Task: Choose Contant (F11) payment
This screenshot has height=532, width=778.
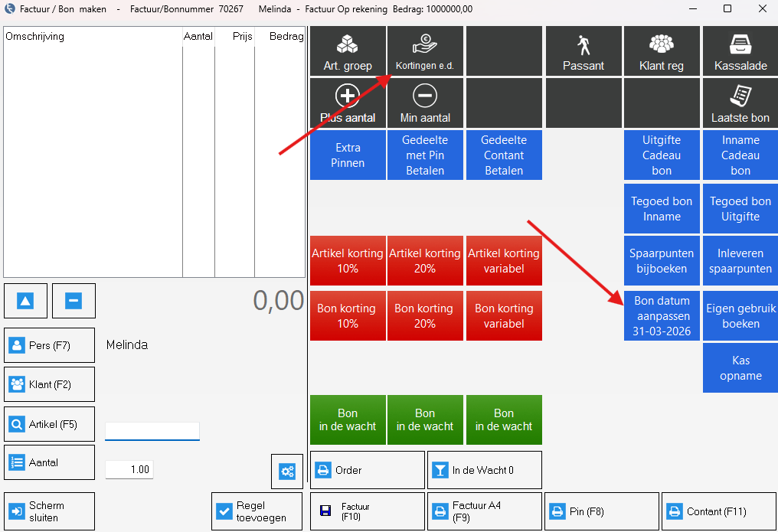Action: point(719,511)
